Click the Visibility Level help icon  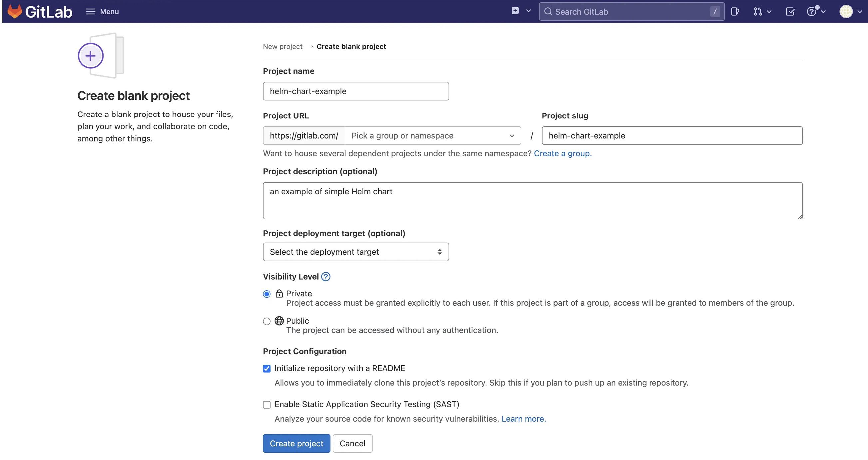325,277
